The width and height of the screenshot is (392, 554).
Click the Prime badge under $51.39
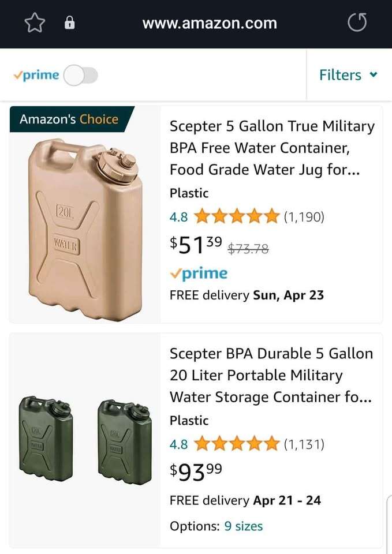tap(199, 273)
